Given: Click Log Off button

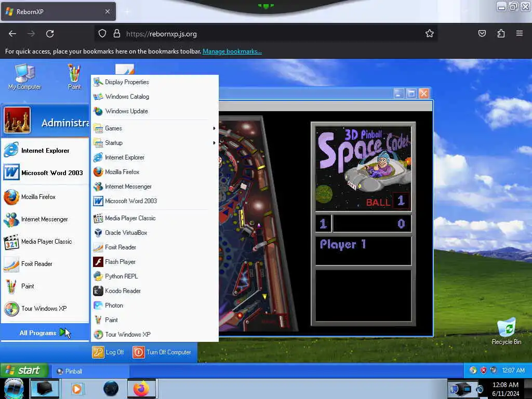Looking at the screenshot, I should tap(108, 352).
